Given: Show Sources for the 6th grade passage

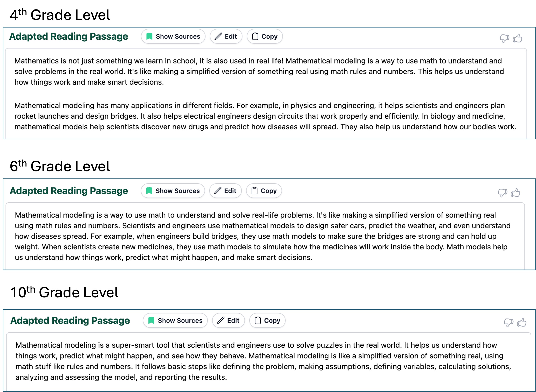Looking at the screenshot, I should pos(173,191).
